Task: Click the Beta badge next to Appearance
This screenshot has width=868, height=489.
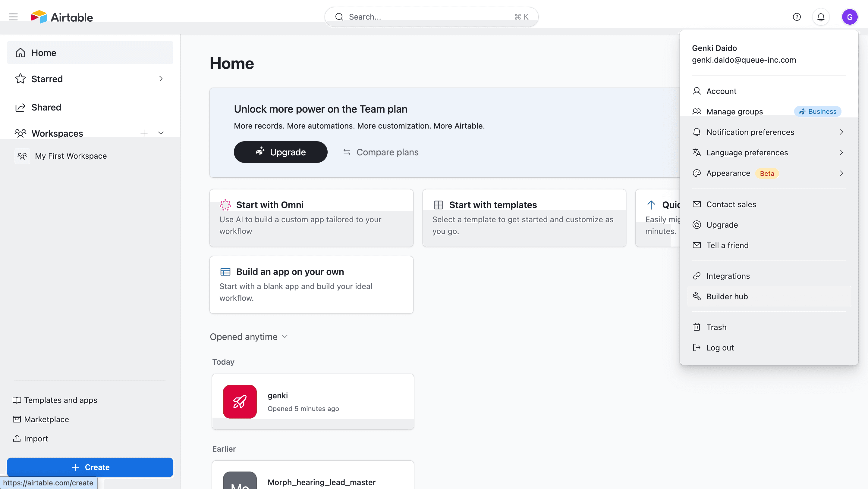Action: [767, 173]
